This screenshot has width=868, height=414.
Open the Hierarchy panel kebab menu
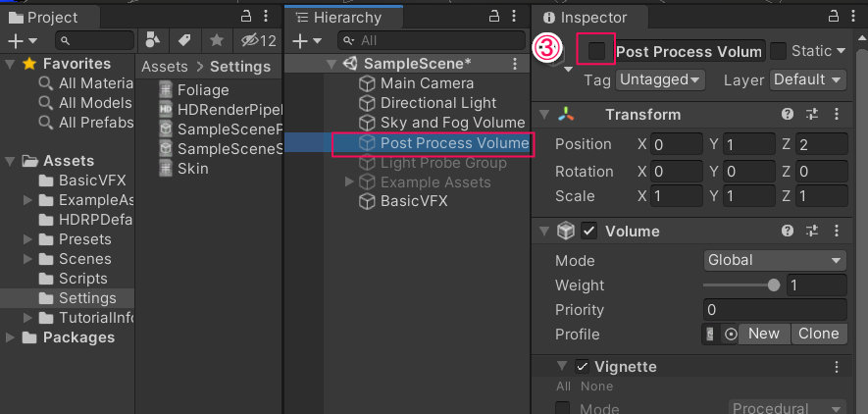coord(514,17)
